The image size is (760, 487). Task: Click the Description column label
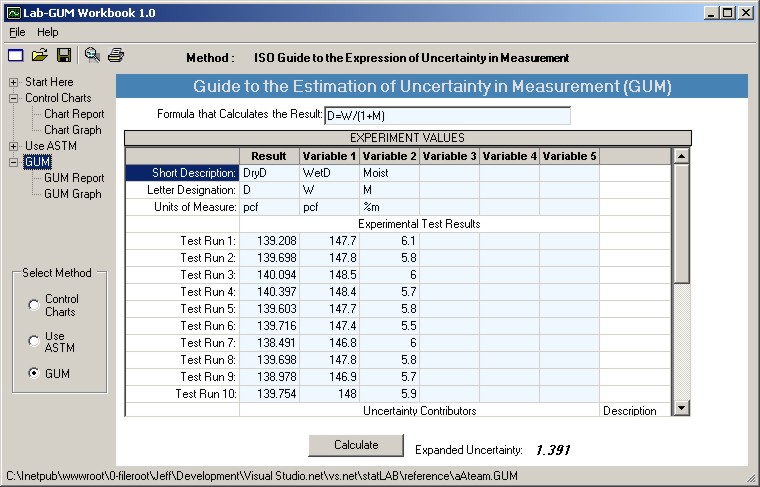click(x=630, y=411)
